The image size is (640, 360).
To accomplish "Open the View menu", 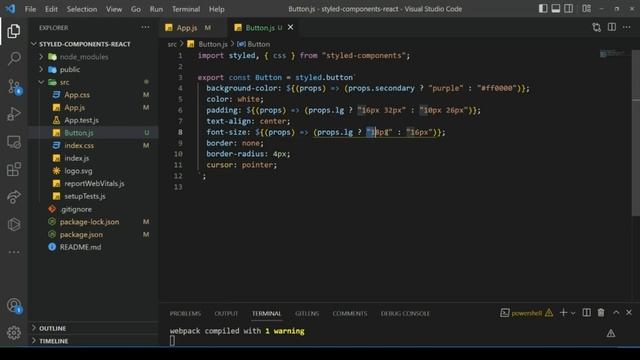I will pyautogui.click(x=114, y=9).
